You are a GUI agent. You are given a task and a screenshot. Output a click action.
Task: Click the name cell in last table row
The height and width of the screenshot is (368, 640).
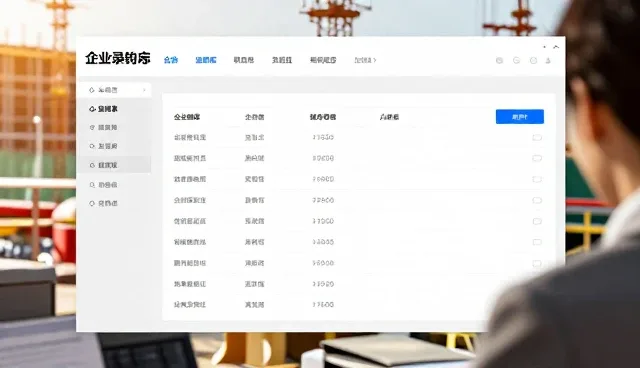(x=190, y=305)
